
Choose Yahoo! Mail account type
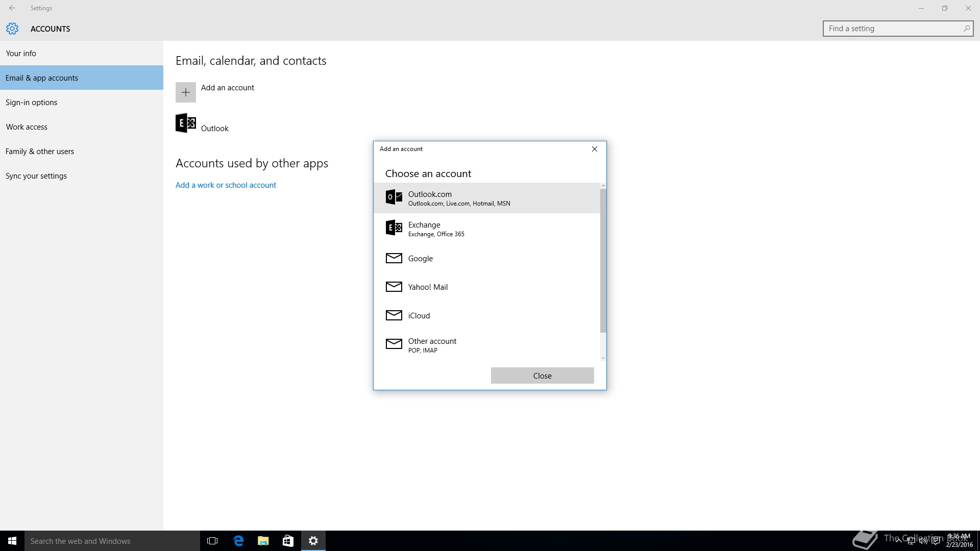487,287
